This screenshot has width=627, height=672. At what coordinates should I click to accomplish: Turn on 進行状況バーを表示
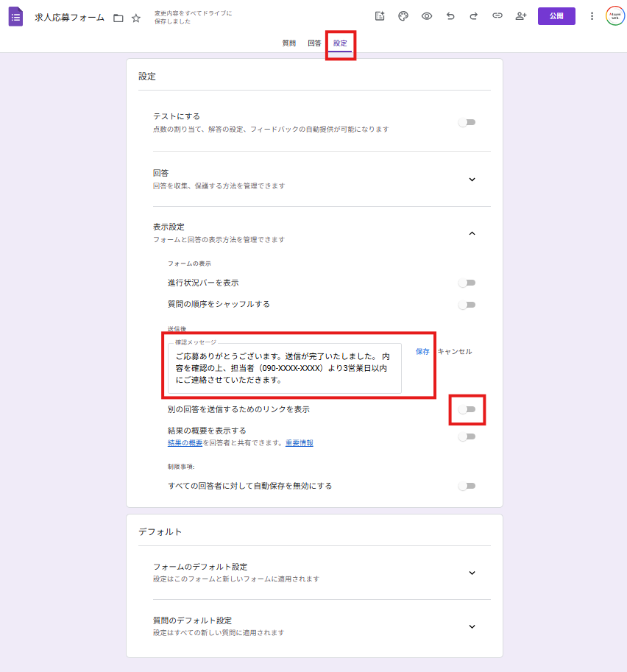[467, 283]
